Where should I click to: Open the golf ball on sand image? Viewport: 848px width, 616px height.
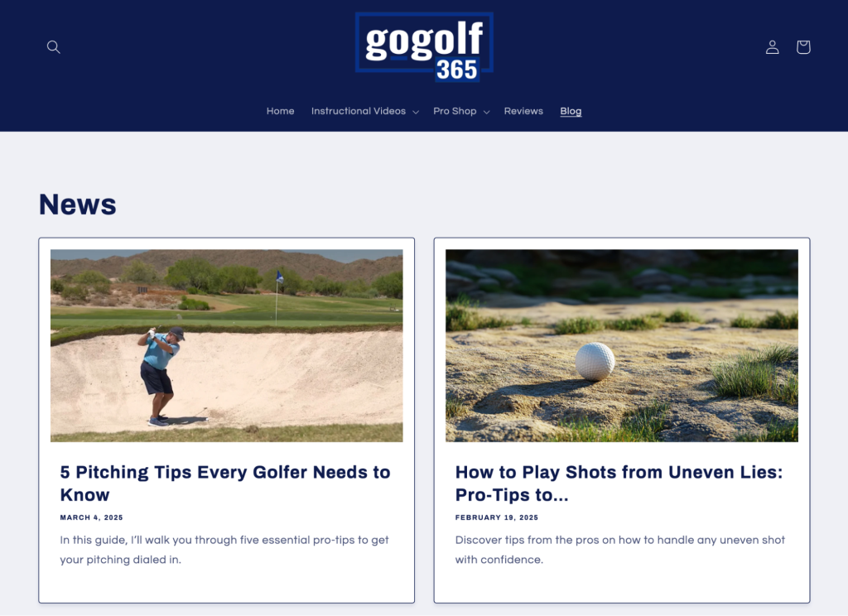pos(621,345)
